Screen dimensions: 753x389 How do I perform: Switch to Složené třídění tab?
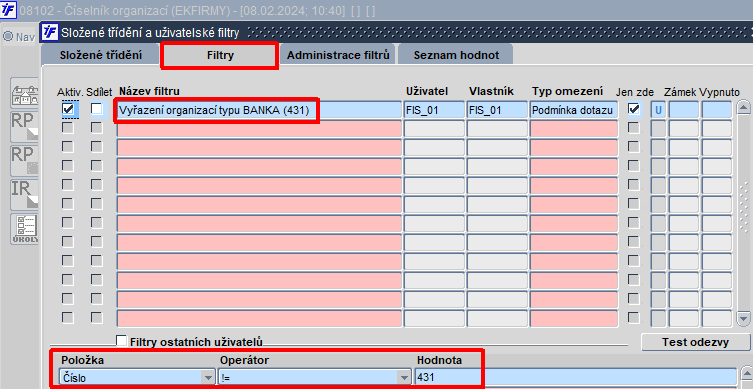(101, 55)
